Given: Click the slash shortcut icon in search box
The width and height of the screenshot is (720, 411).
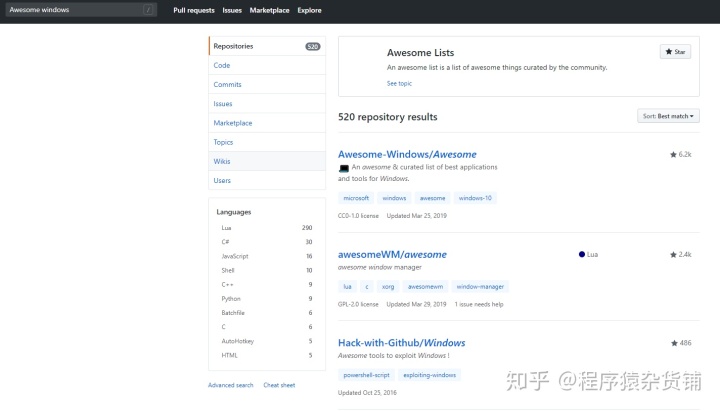Looking at the screenshot, I should [148, 10].
